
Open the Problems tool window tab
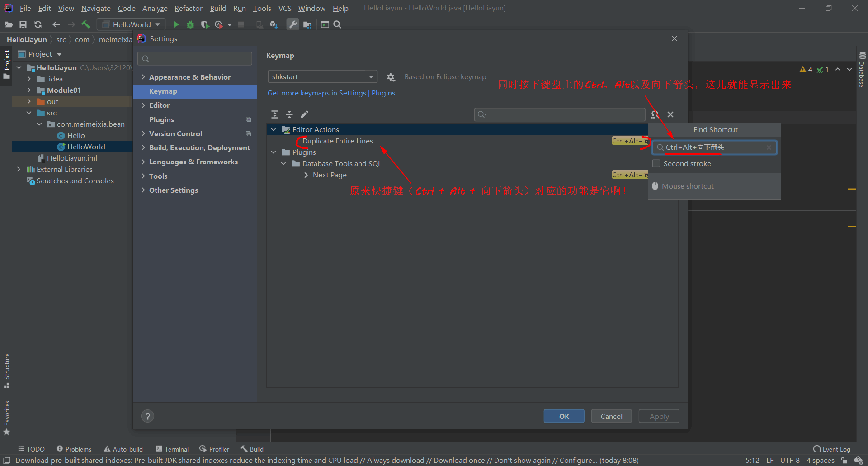click(x=74, y=449)
